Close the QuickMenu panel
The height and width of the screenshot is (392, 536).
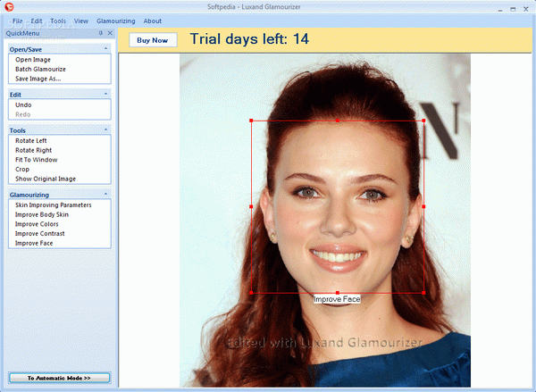point(110,33)
